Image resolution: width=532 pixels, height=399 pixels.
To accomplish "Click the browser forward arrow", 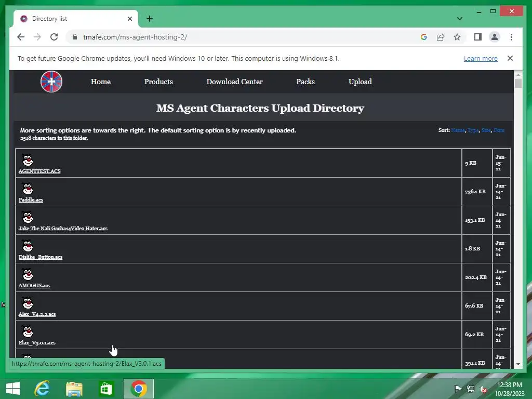I will 37,37.
